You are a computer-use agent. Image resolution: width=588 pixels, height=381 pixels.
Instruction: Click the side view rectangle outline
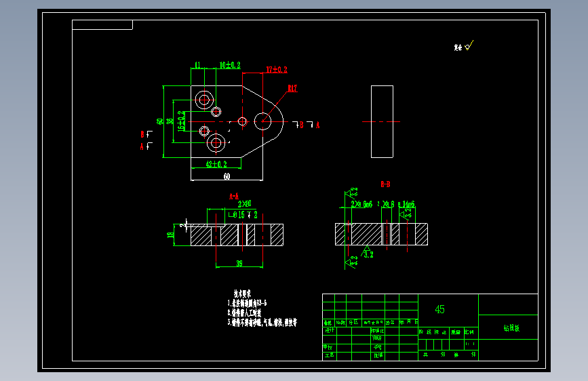[x=382, y=121]
